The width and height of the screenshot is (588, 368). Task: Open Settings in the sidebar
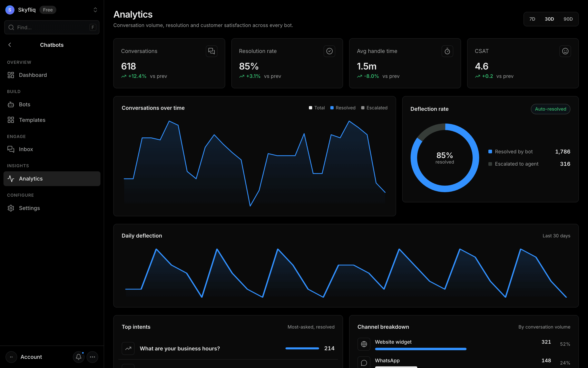coord(52,208)
